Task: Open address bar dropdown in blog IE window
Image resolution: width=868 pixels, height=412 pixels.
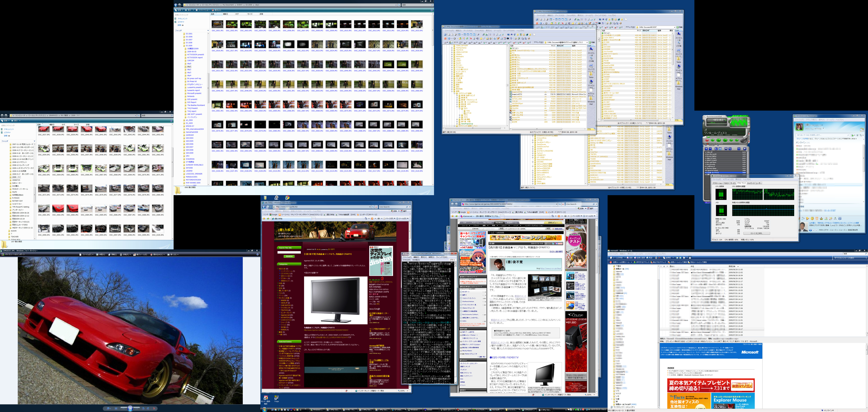Action: [x=370, y=207]
